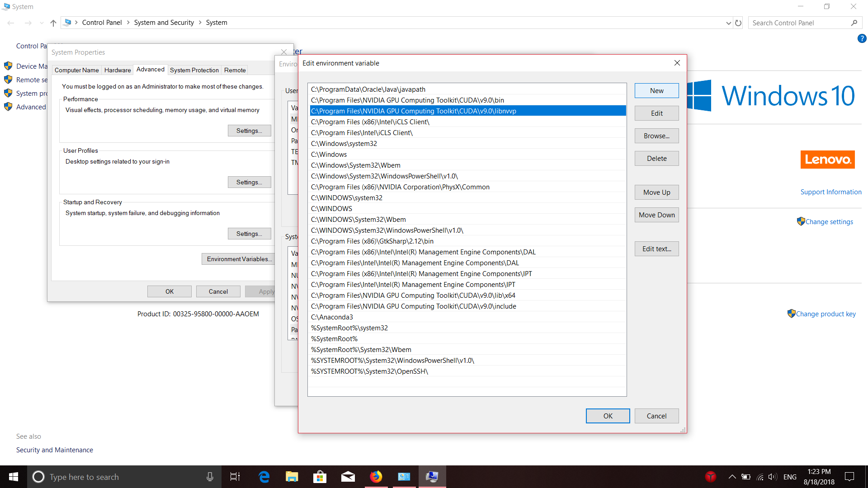Show hidden system tray icons
This screenshot has width=868, height=488.
tap(732, 477)
